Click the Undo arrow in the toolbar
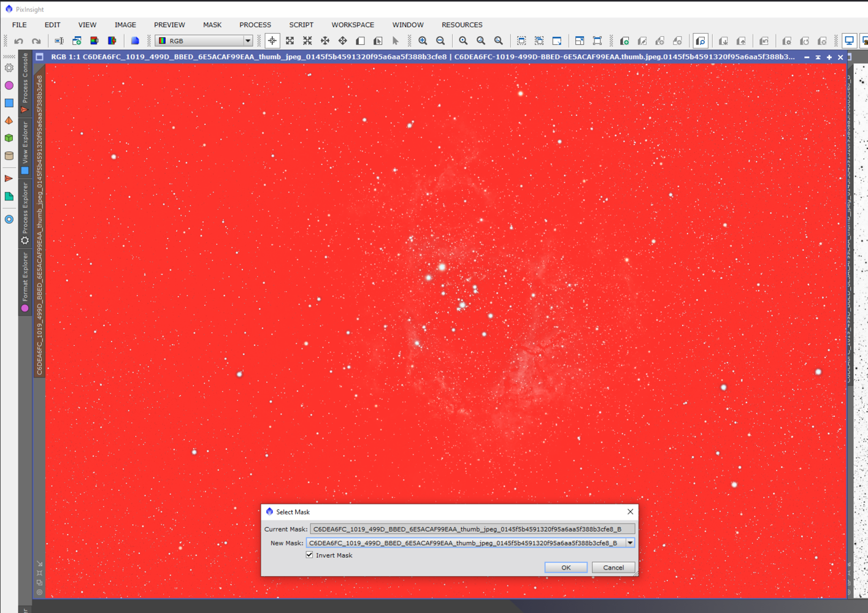This screenshot has width=868, height=613. 19,41
